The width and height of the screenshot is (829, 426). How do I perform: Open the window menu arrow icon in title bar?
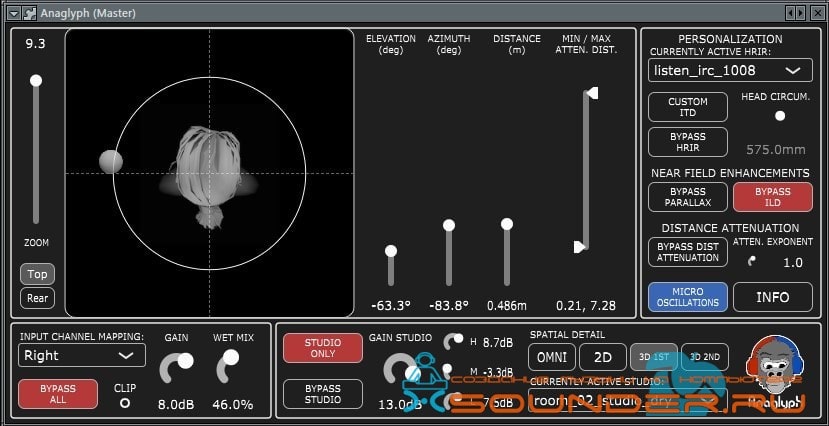14,13
